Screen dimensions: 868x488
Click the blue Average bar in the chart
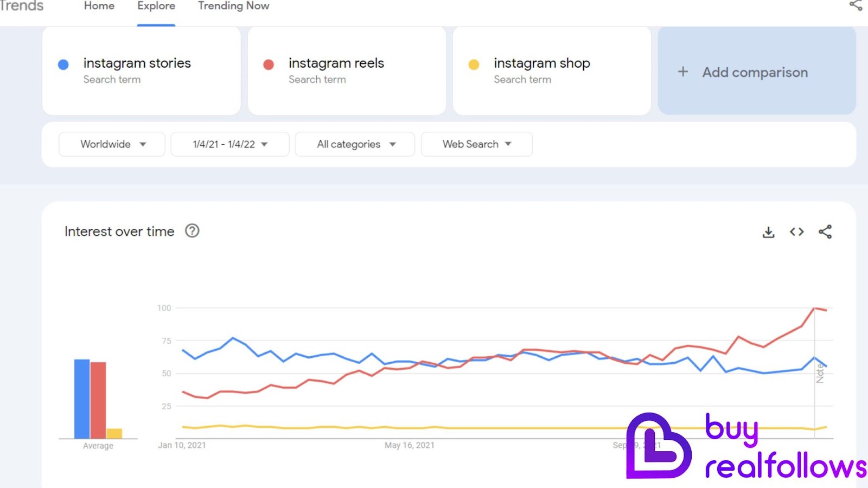coord(82,399)
